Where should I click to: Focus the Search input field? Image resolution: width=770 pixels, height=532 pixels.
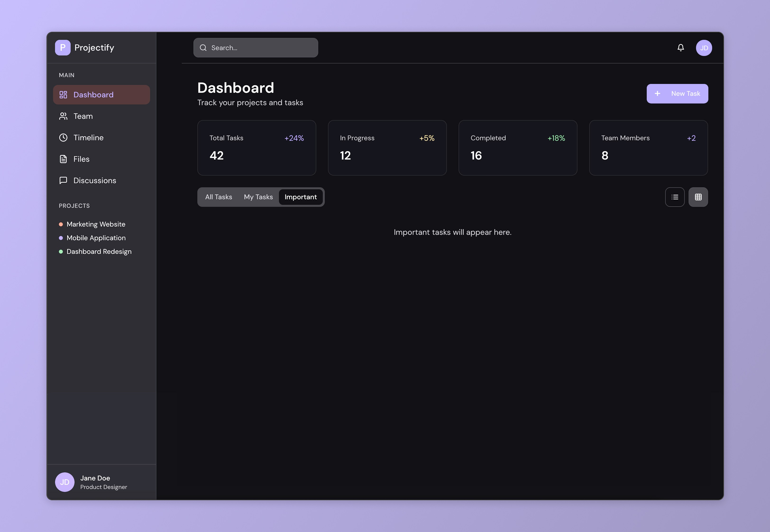(260, 48)
